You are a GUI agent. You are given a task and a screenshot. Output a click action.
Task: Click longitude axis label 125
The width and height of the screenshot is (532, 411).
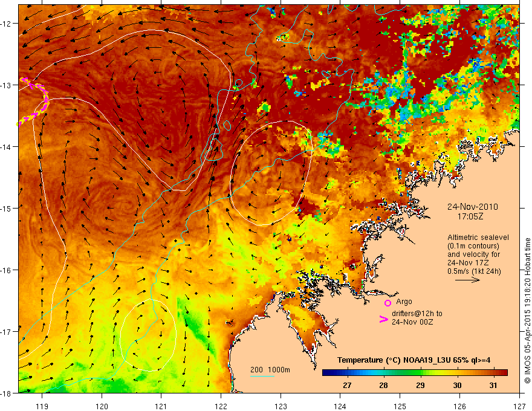[x=400, y=406]
